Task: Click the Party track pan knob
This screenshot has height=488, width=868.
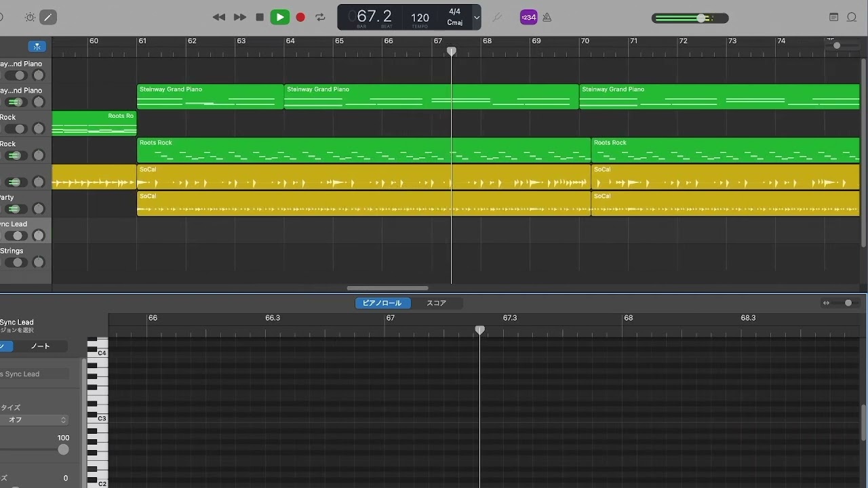Action: pos(39,209)
